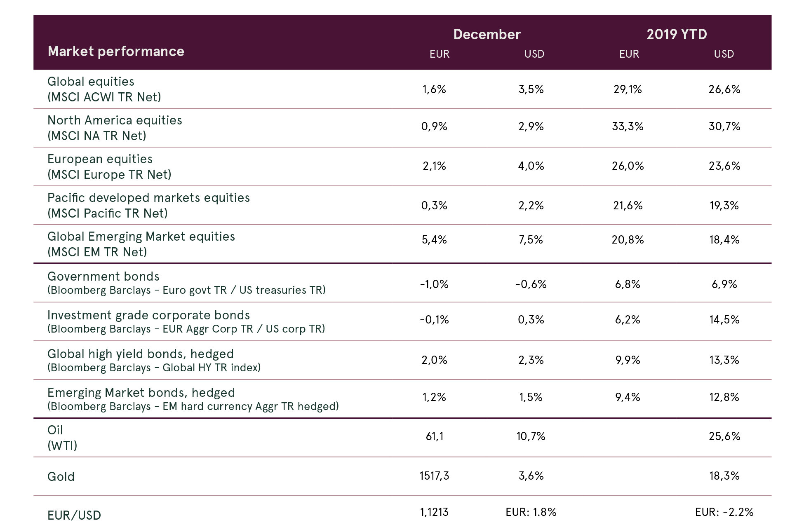Click the 'EUR: -2.2%' YTD change
This screenshot has width=804, height=532.
(x=724, y=512)
